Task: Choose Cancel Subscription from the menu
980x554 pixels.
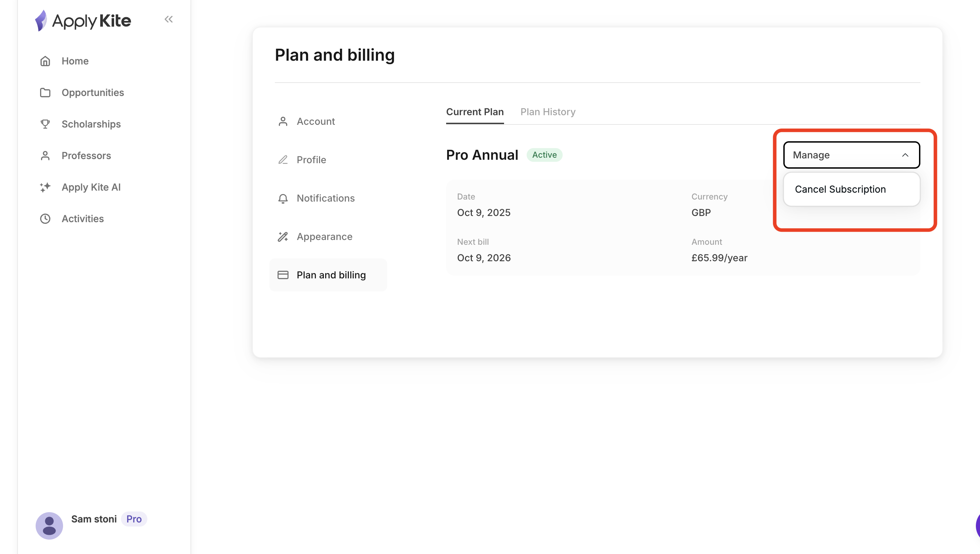Action: click(x=852, y=189)
